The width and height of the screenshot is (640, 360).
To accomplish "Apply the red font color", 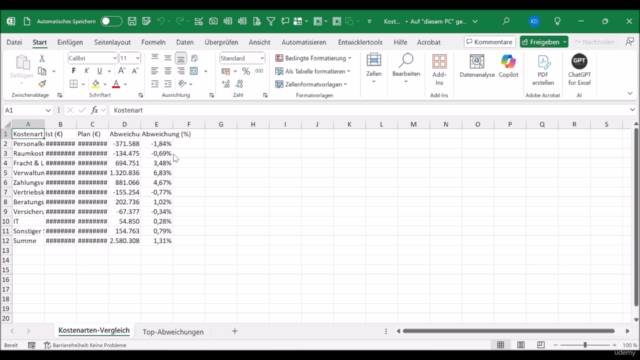I will click(116, 84).
